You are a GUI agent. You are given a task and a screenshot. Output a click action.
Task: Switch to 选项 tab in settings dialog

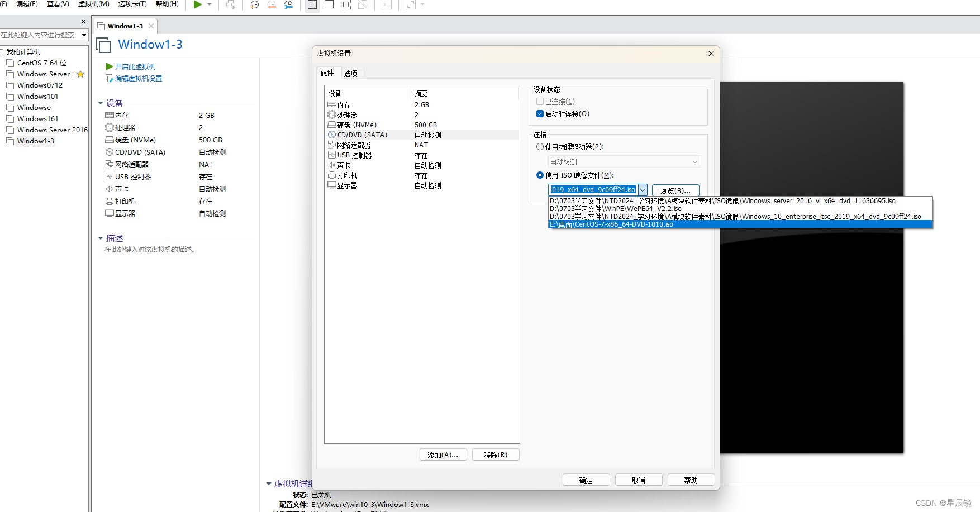pos(351,73)
